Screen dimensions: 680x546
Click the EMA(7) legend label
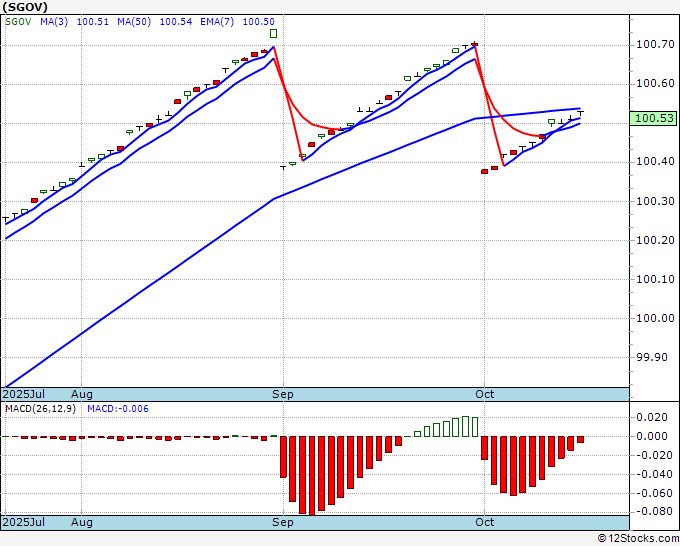click(217, 22)
